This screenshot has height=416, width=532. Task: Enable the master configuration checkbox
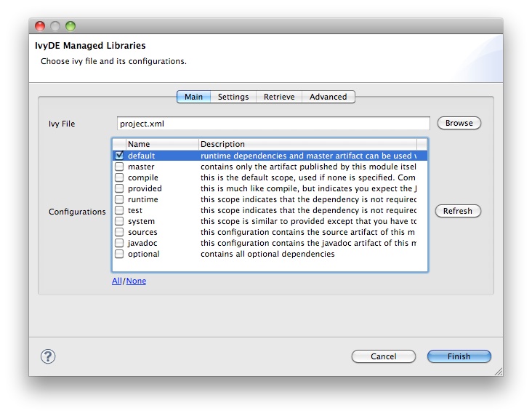pos(119,167)
